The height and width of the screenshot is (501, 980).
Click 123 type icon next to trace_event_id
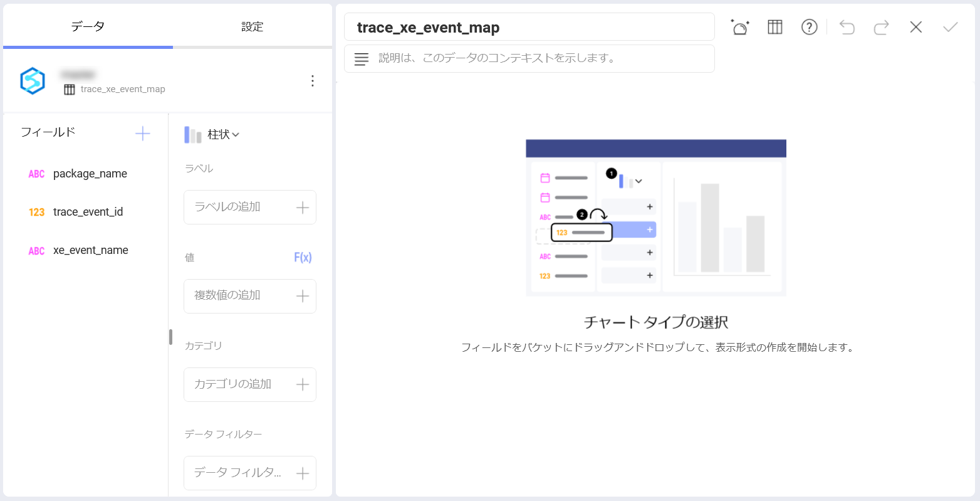point(36,213)
